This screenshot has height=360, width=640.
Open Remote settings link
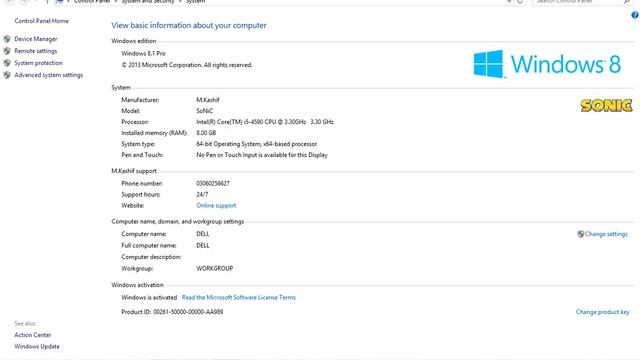click(36, 51)
